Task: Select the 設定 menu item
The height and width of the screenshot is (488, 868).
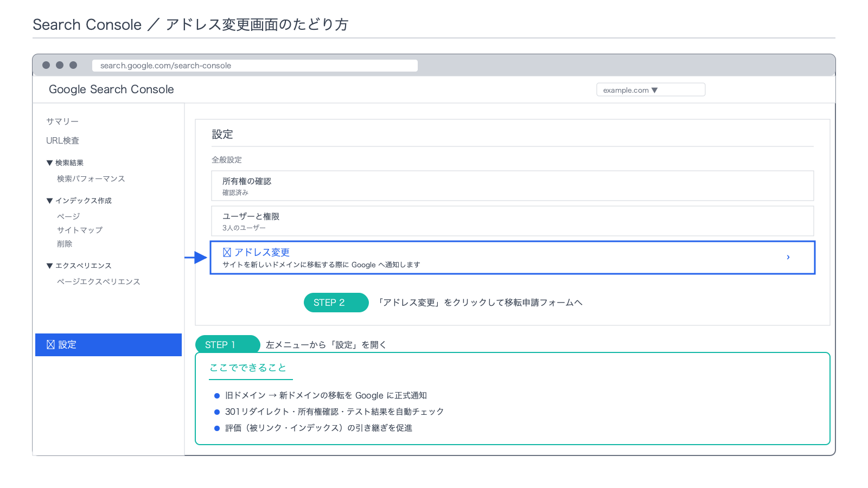Action: pyautogui.click(x=108, y=345)
